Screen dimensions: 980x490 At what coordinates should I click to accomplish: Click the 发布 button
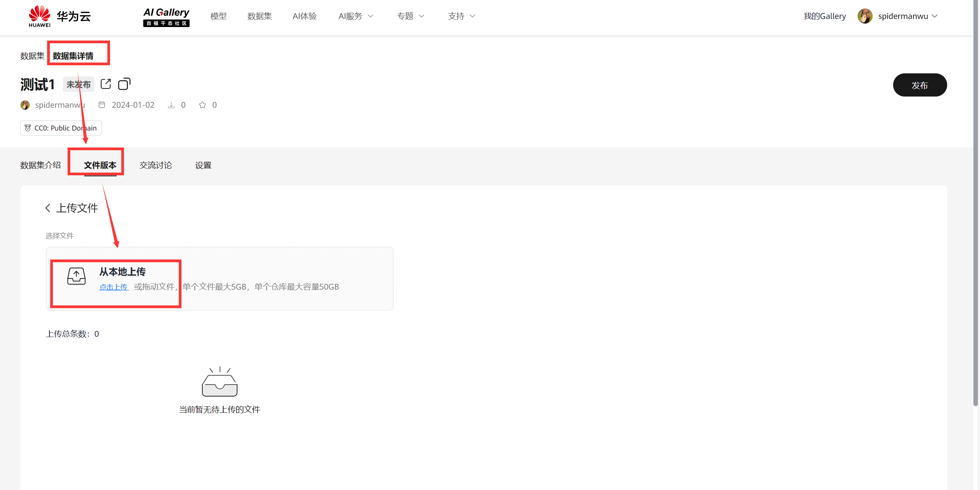pos(919,85)
